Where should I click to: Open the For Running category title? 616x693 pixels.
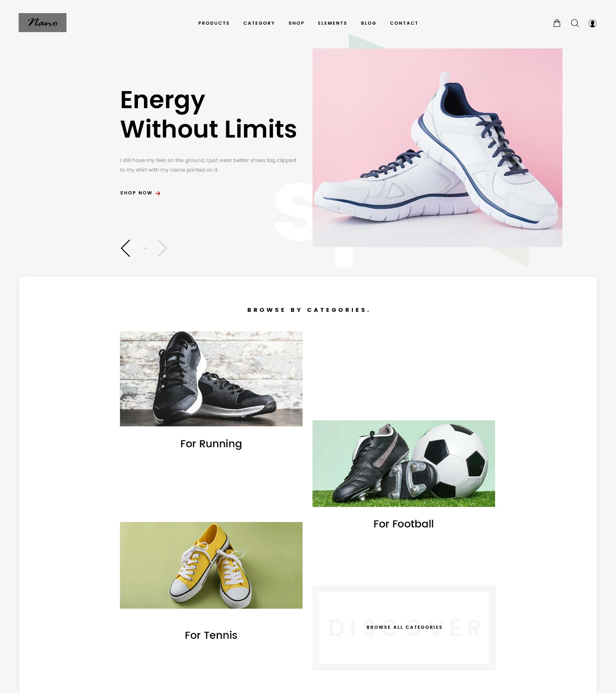click(x=211, y=444)
